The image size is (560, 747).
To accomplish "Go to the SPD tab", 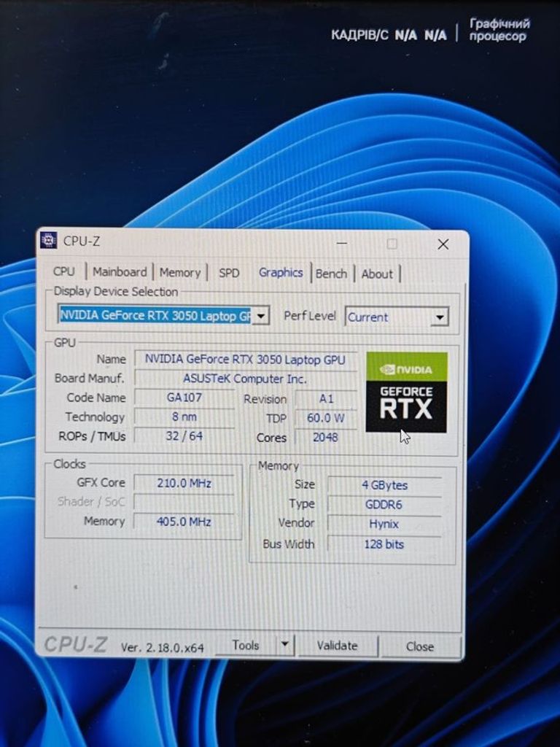I will (229, 273).
